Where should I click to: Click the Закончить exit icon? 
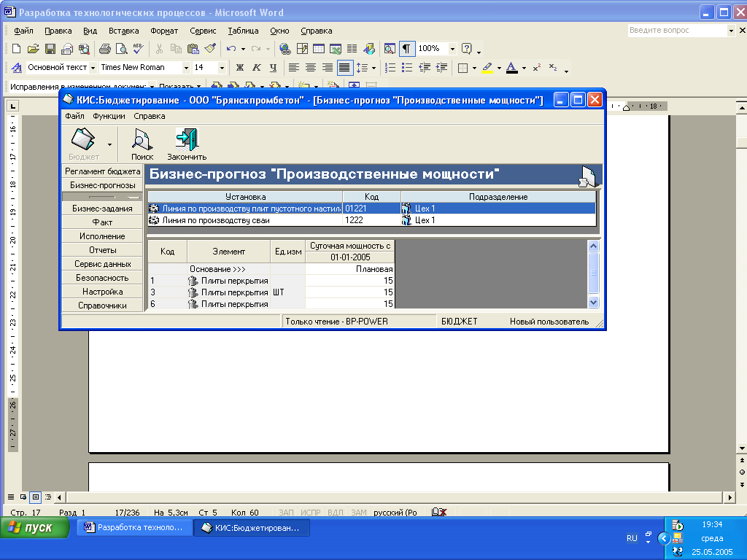187,144
